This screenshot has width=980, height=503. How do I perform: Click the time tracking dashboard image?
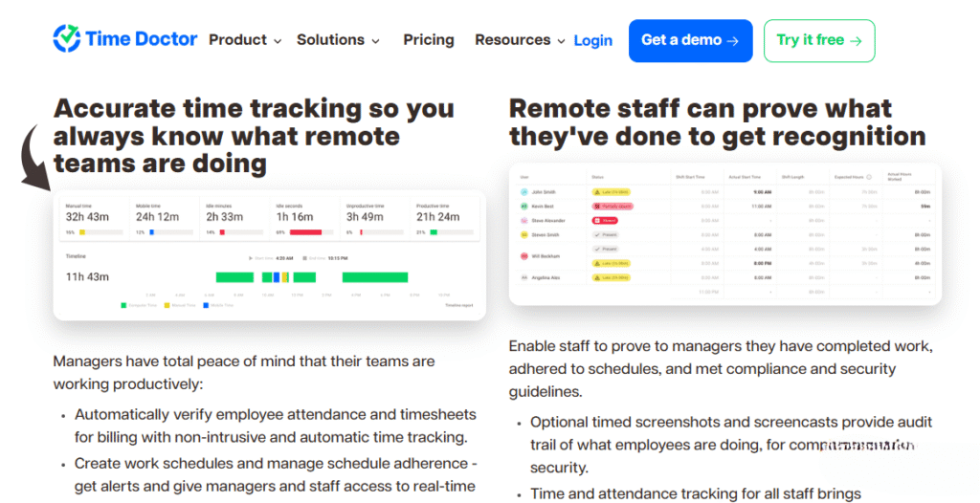[x=269, y=253]
